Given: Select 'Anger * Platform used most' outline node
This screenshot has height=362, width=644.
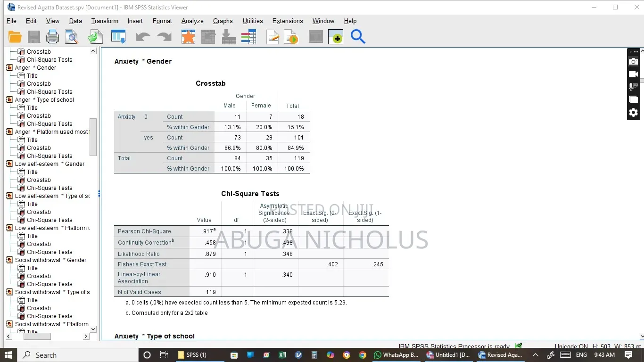Looking at the screenshot, I should [x=51, y=132].
